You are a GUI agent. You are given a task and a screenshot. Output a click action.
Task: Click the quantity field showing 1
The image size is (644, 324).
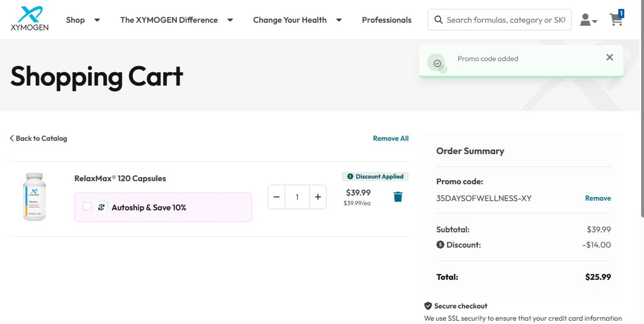point(297,197)
